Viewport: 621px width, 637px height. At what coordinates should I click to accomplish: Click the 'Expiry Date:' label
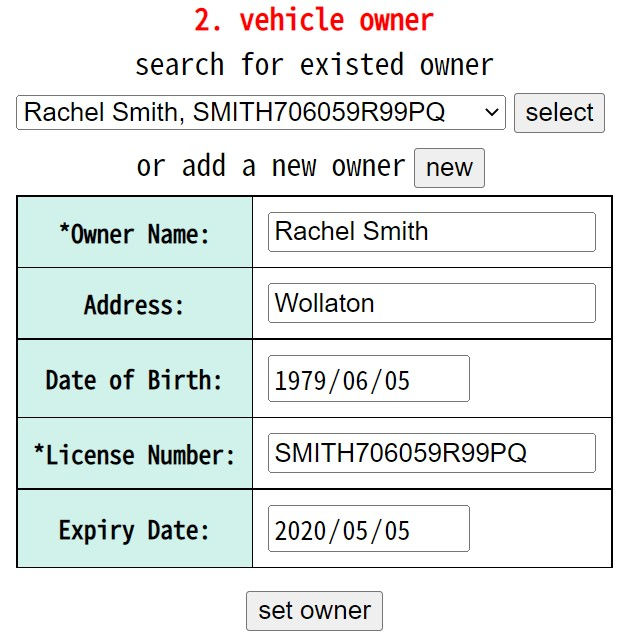click(x=134, y=530)
